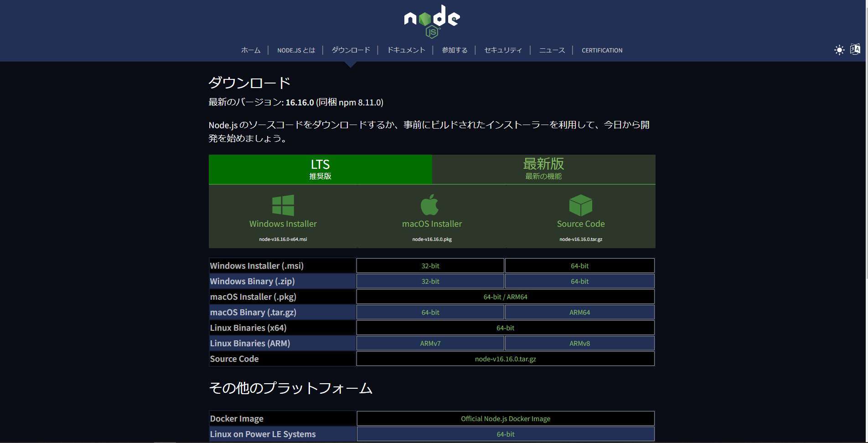Click the Source Code row label
The width and height of the screenshot is (868, 443).
pyautogui.click(x=234, y=359)
